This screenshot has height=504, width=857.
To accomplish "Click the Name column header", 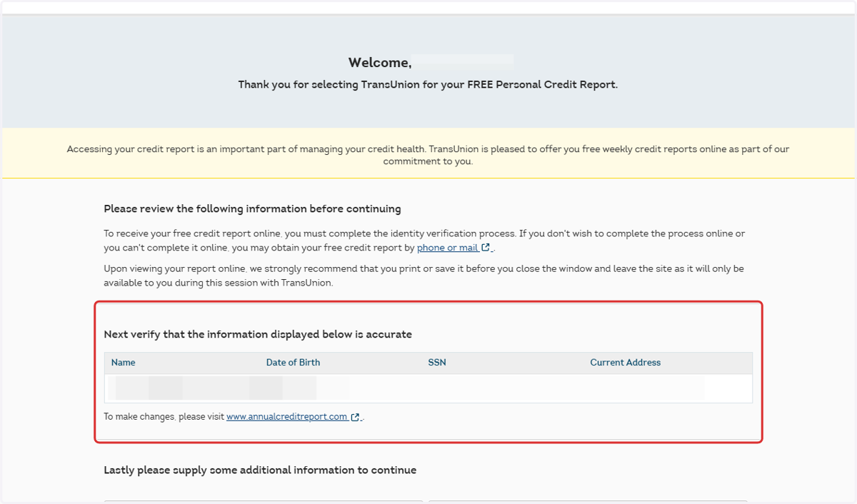I will click(x=124, y=363).
